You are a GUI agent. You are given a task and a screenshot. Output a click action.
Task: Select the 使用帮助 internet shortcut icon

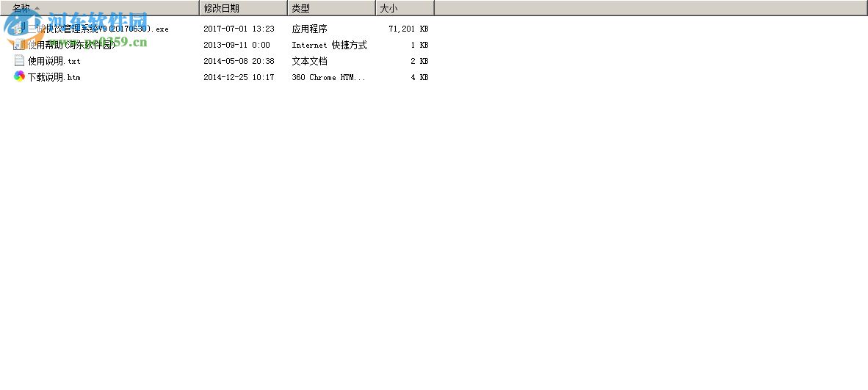coord(19,45)
